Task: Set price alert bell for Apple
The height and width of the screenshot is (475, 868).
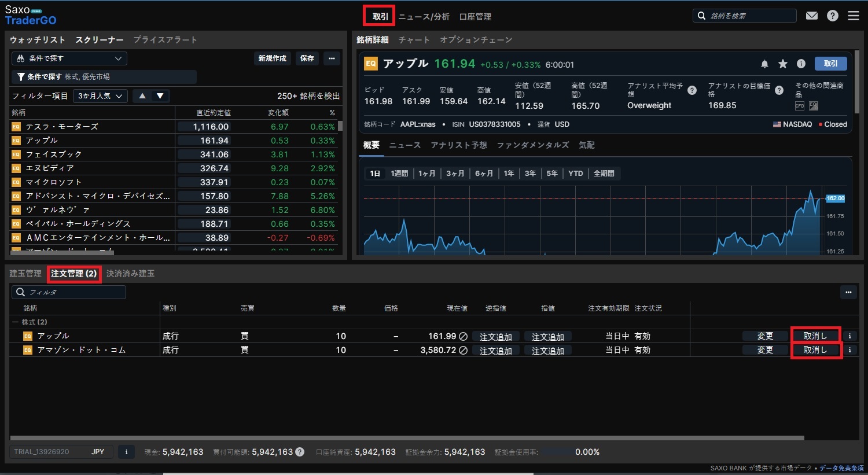Action: pyautogui.click(x=764, y=64)
